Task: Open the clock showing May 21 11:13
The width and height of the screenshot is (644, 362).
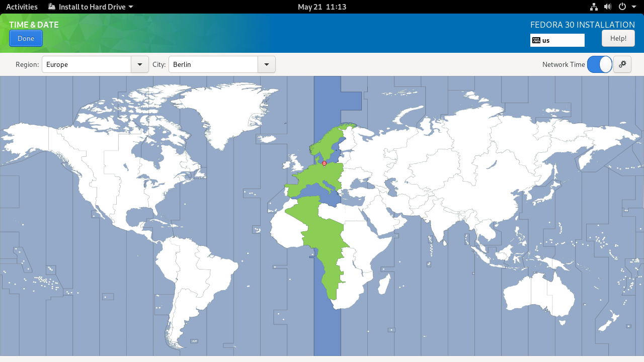Action: coord(322,7)
